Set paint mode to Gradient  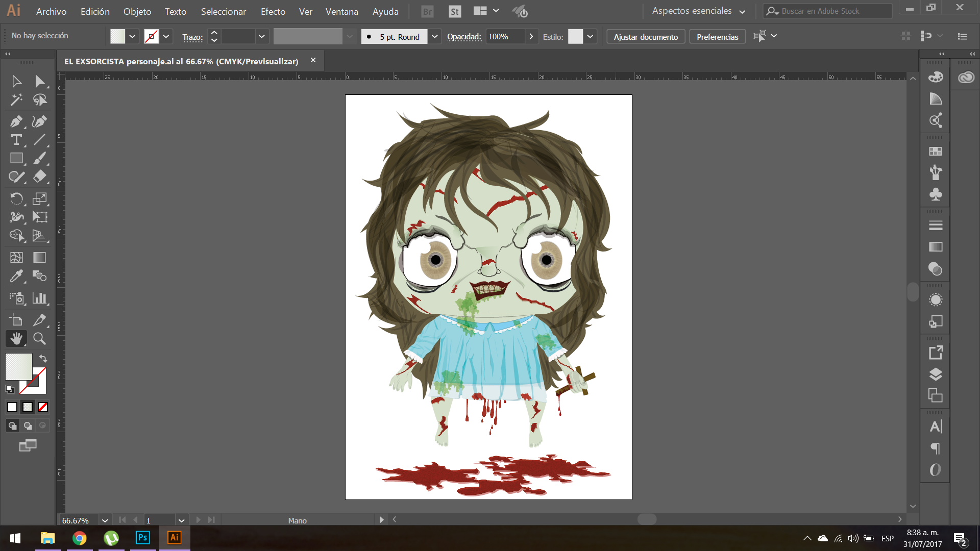[x=28, y=407]
